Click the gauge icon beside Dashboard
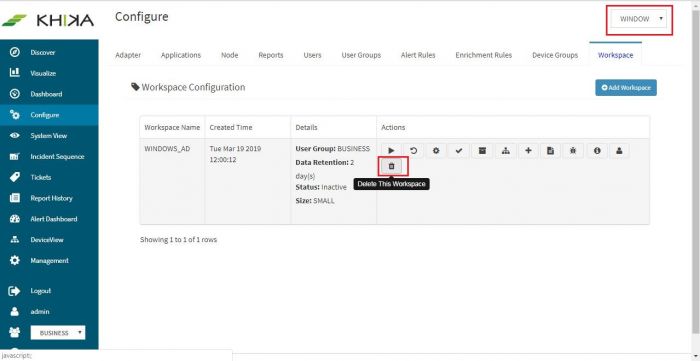 pos(15,94)
